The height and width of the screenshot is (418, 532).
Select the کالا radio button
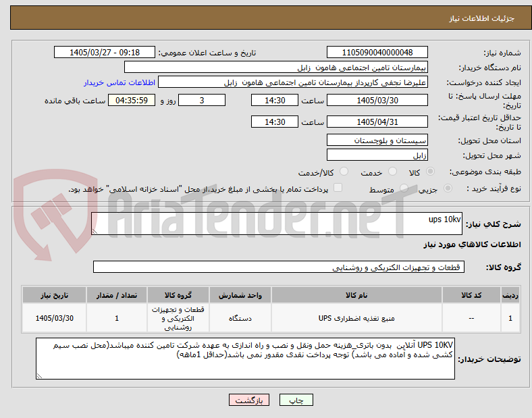[430, 172]
